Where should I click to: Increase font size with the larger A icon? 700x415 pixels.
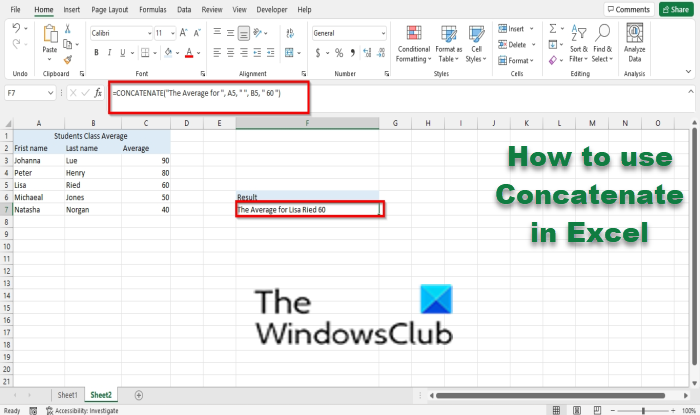click(x=183, y=33)
